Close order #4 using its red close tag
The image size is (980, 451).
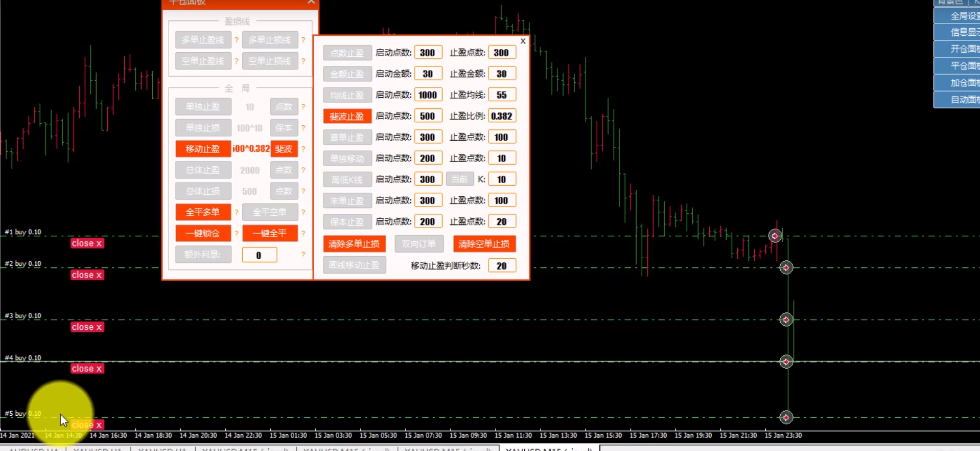pyautogui.click(x=87, y=369)
